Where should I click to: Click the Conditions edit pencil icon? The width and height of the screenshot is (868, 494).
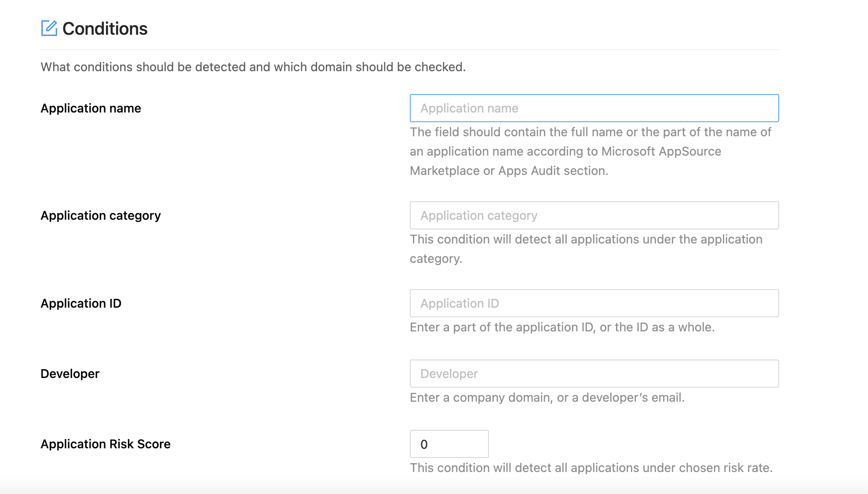click(49, 28)
